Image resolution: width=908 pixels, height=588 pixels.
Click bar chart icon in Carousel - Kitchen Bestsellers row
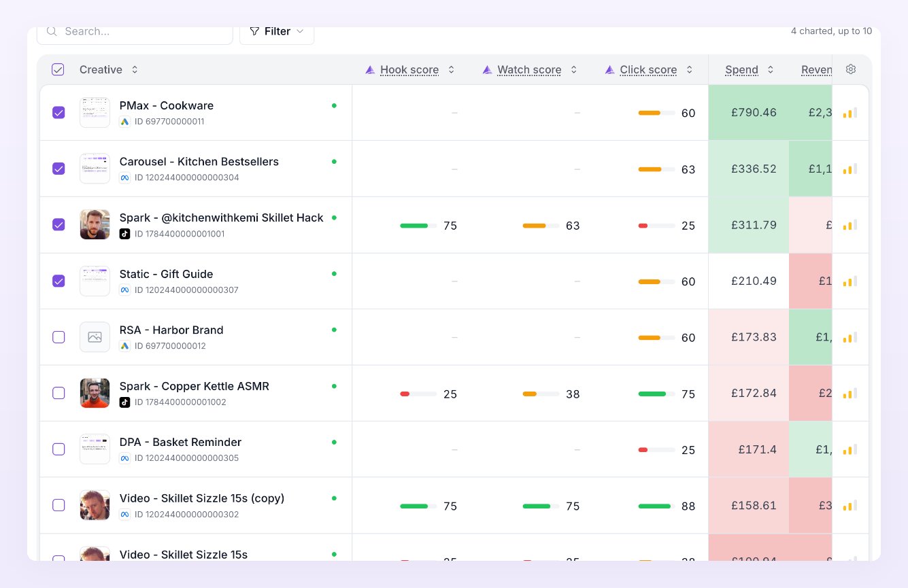point(850,169)
